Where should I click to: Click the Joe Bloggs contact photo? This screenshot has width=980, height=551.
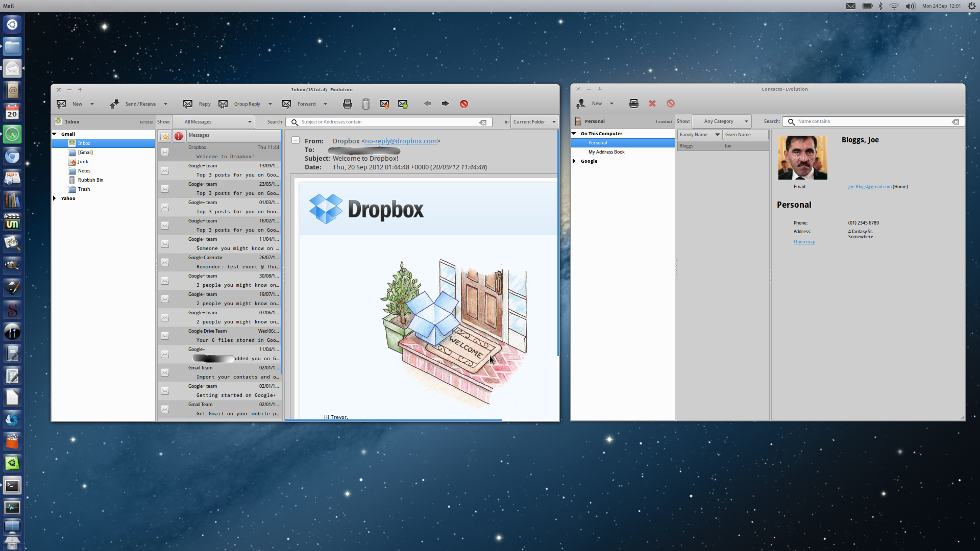point(803,158)
